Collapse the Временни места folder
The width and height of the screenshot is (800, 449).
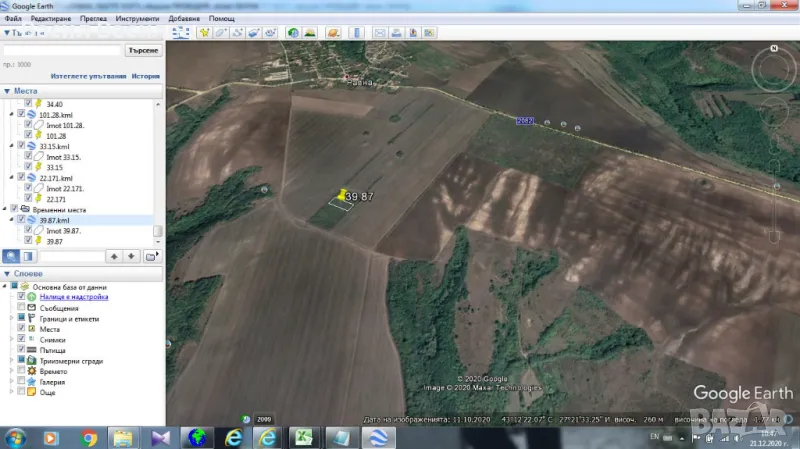coord(5,209)
